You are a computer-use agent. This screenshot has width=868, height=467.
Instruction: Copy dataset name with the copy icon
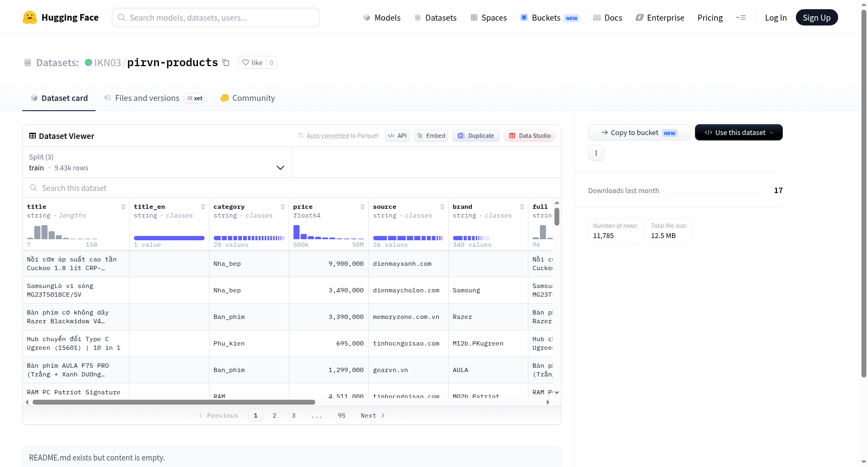pyautogui.click(x=226, y=62)
